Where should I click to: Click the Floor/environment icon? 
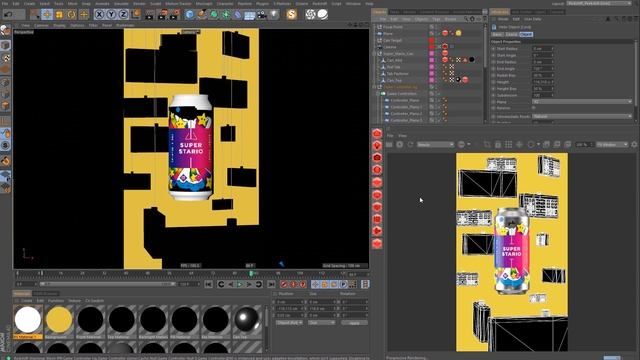coord(249,15)
